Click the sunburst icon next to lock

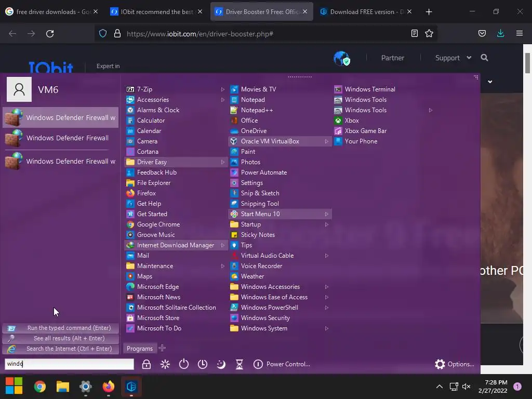click(165, 364)
